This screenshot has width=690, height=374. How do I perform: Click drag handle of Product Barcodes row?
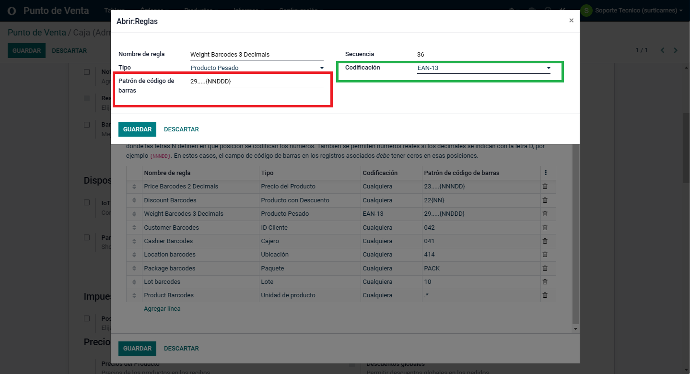tap(134, 295)
